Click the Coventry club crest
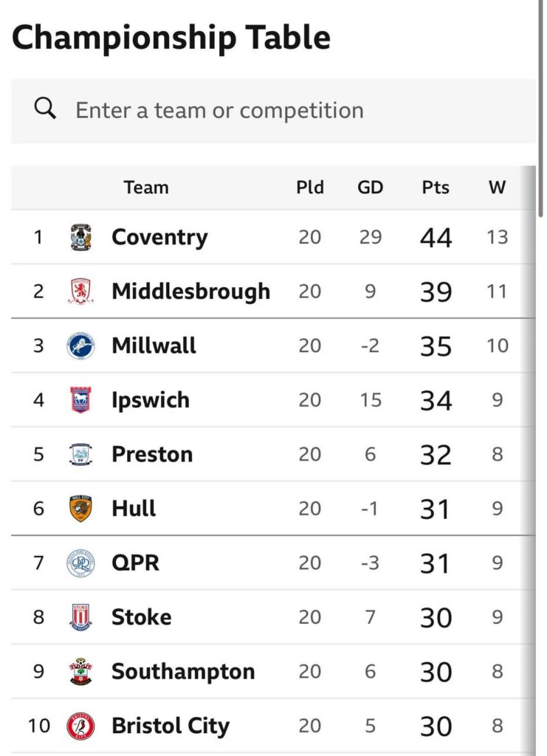547x756 pixels. pos(80,238)
